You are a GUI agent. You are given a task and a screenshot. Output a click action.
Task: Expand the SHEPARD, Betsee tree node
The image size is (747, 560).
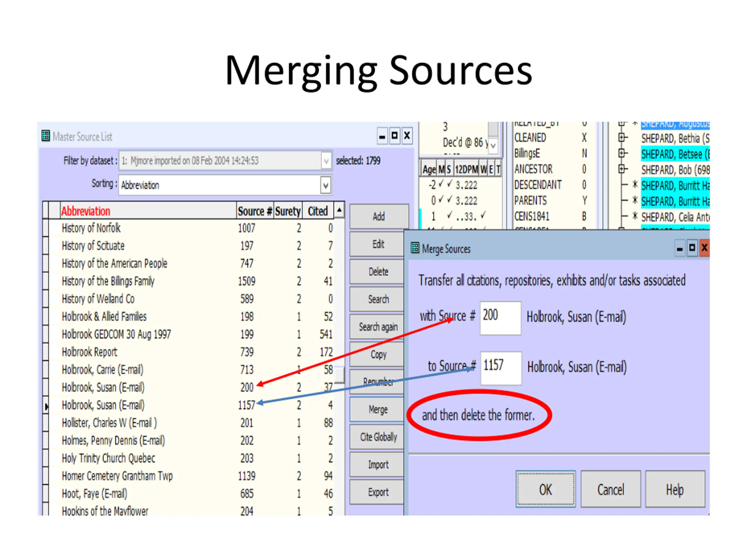coord(622,153)
